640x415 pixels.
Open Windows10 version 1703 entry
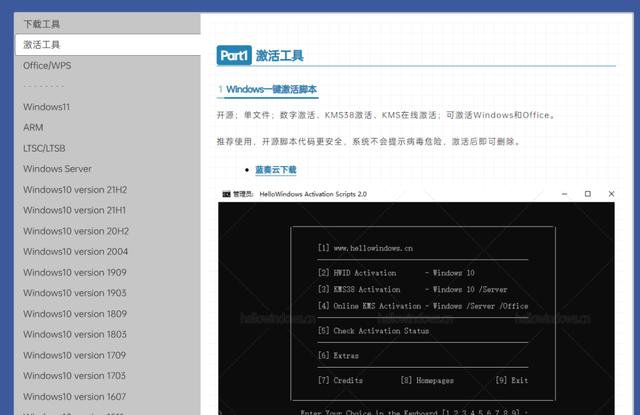[108, 376]
